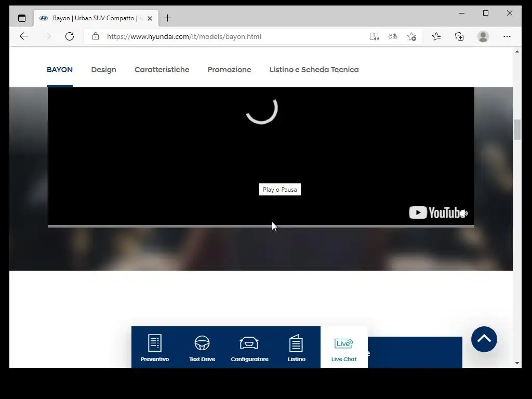Click the address bar URL
The height and width of the screenshot is (399, 532).
coord(184,37)
